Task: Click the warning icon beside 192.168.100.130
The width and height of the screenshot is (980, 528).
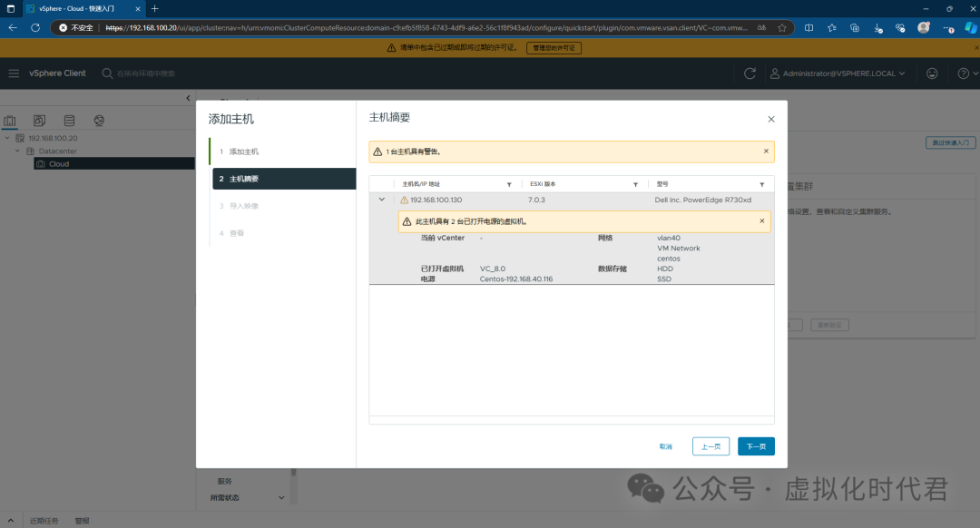Action: pyautogui.click(x=404, y=200)
